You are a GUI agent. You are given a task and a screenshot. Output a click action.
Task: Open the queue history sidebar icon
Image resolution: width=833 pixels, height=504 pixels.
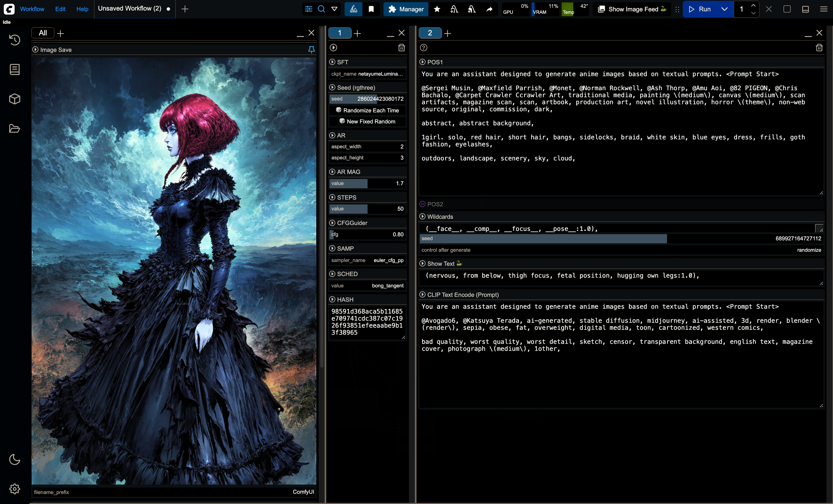[x=15, y=40]
